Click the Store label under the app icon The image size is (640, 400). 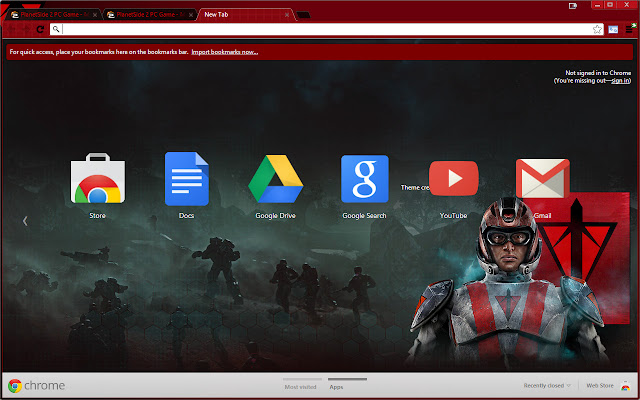(x=98, y=216)
